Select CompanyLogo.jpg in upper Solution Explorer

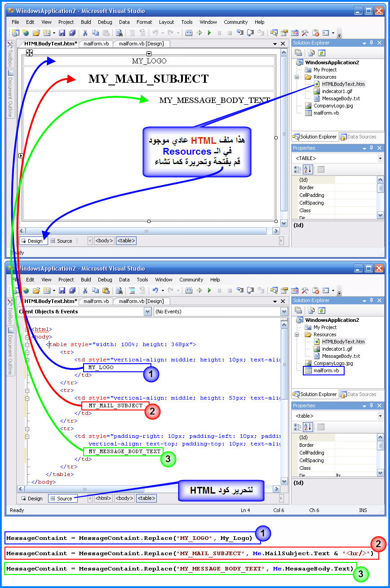coord(333,106)
